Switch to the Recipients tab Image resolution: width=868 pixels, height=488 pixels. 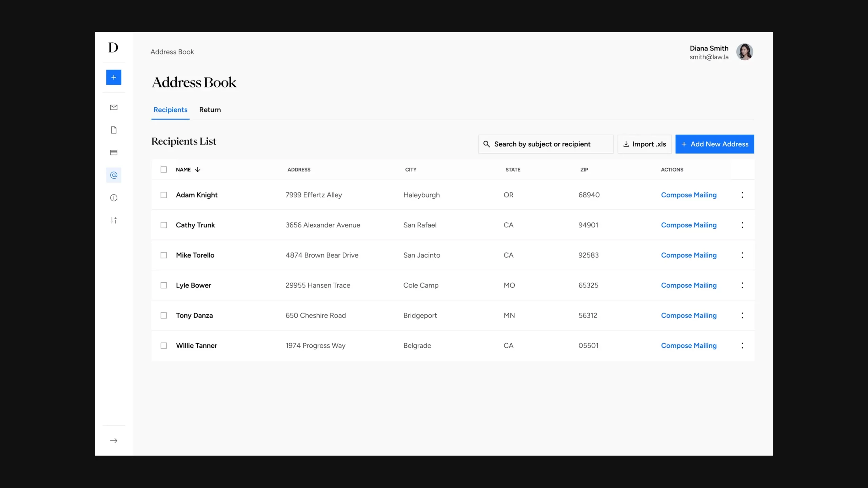pos(170,110)
